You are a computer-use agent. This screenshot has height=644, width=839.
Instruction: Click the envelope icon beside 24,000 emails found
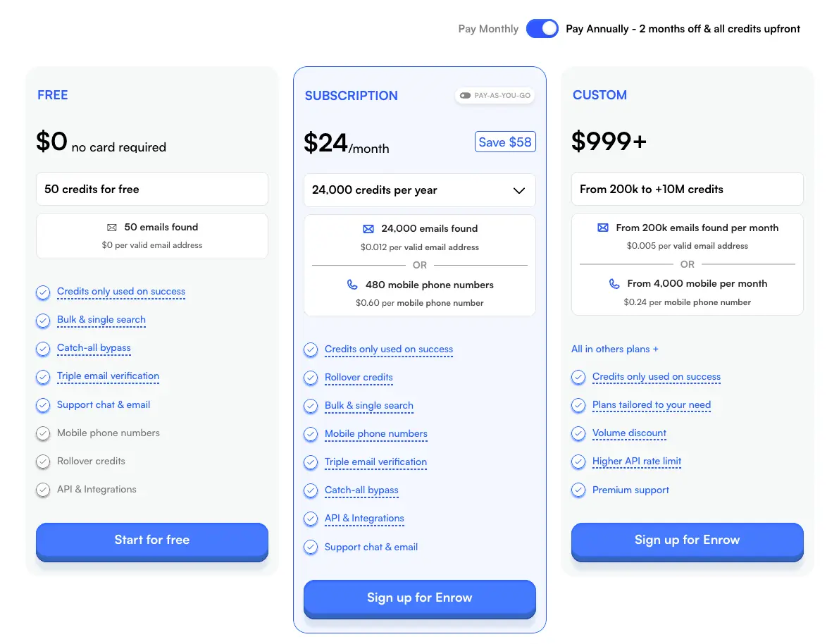tap(368, 229)
